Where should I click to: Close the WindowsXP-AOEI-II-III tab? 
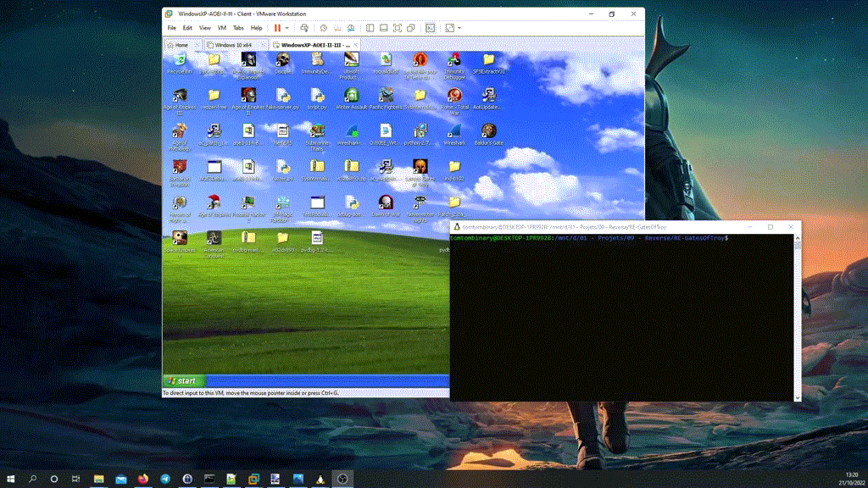355,45
